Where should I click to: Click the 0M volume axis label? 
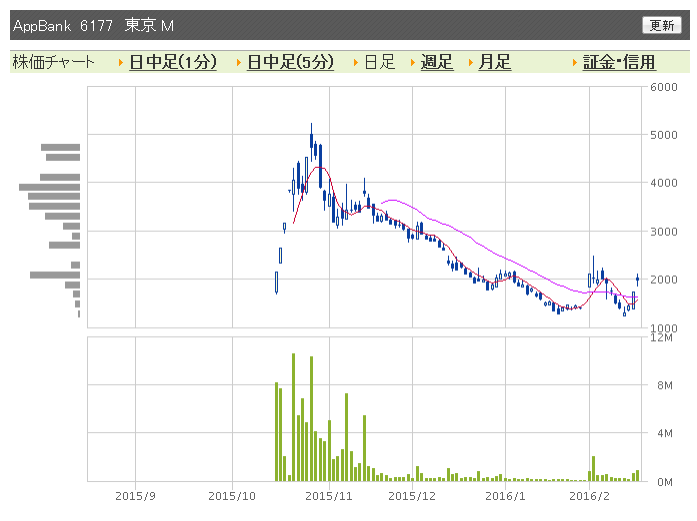665,482
